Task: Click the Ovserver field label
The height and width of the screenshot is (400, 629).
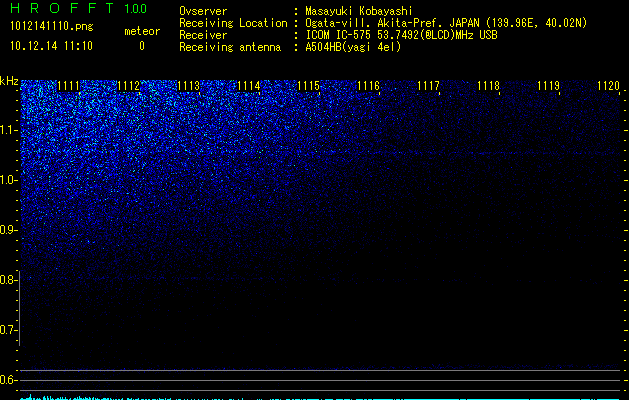Action: click(x=203, y=11)
